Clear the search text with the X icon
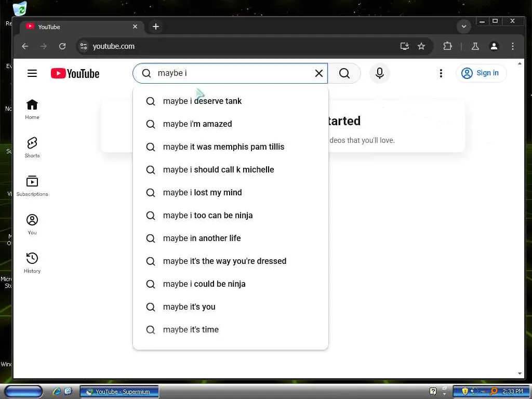 318,73
